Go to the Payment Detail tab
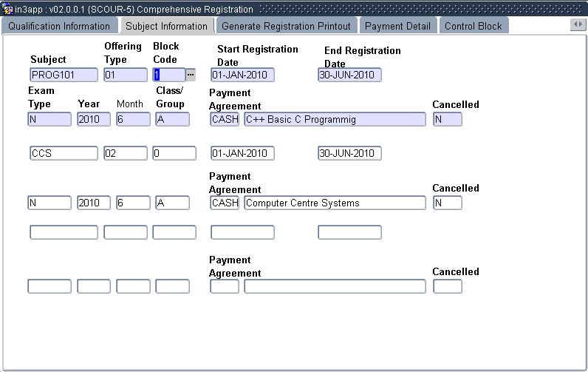588x372 pixels. [397, 26]
